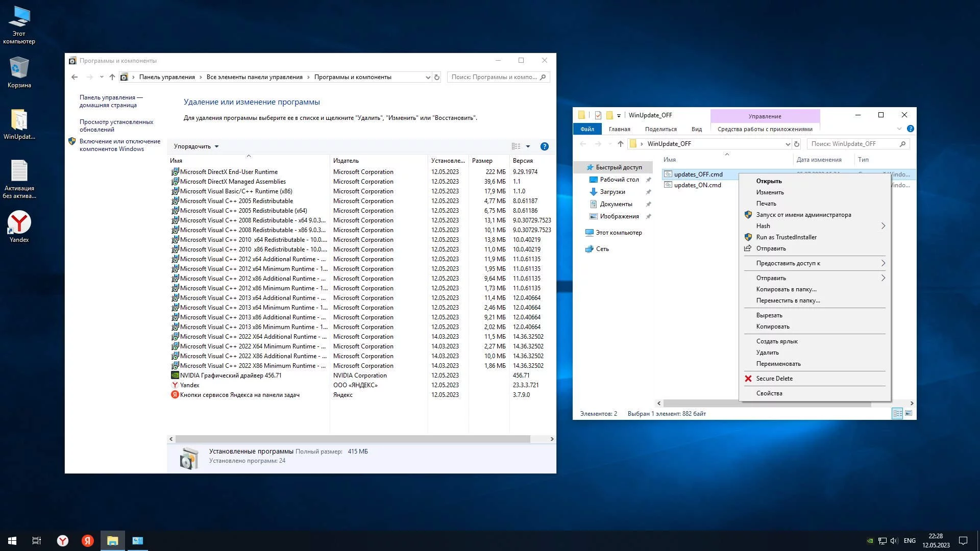This screenshot has width=980, height=551.
Task: Open the Вид ribbon tab
Action: (696, 129)
